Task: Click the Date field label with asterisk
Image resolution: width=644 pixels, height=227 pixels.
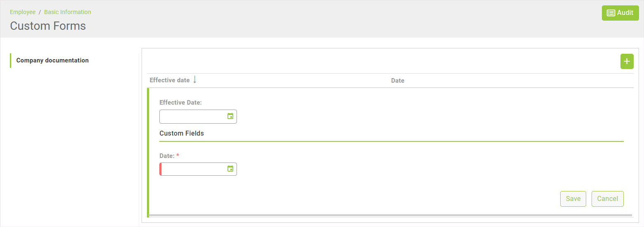Action: click(167, 156)
